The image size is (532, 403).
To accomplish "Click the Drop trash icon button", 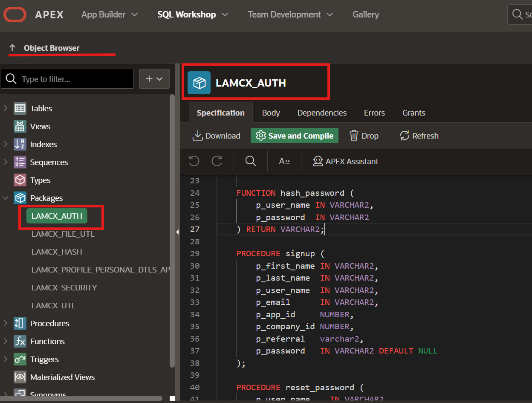I will (364, 136).
